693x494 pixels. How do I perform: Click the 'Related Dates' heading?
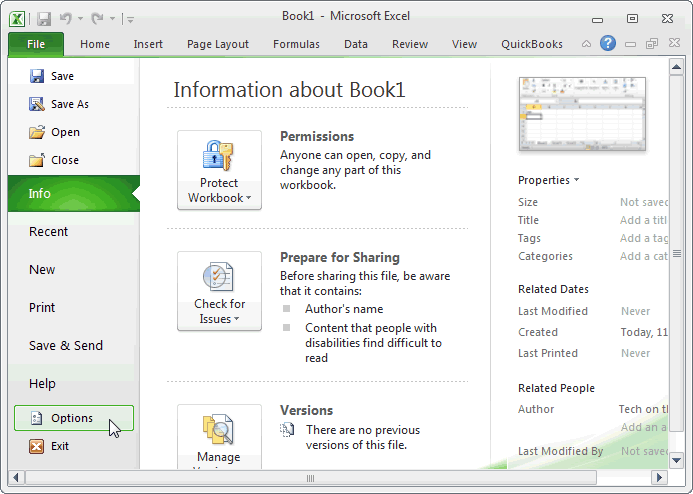click(553, 289)
